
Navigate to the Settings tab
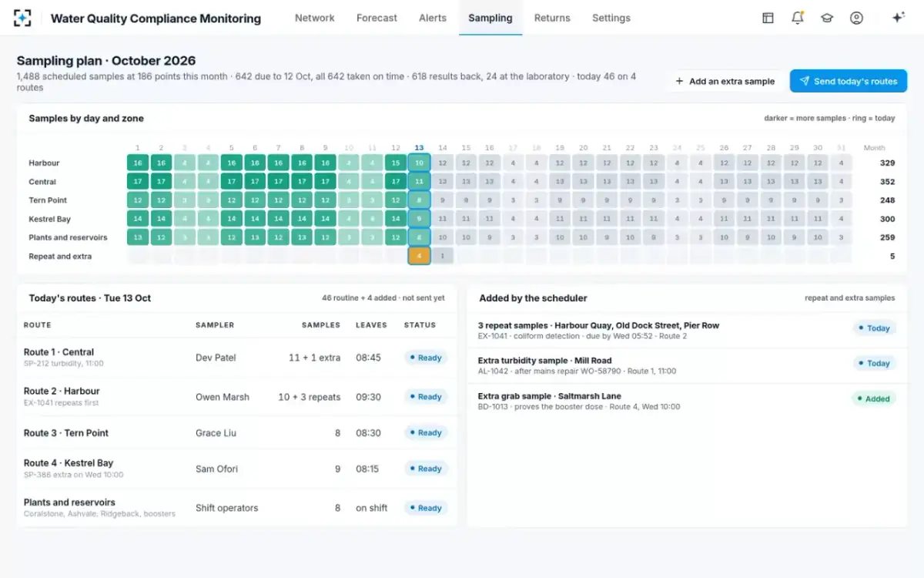click(x=611, y=18)
